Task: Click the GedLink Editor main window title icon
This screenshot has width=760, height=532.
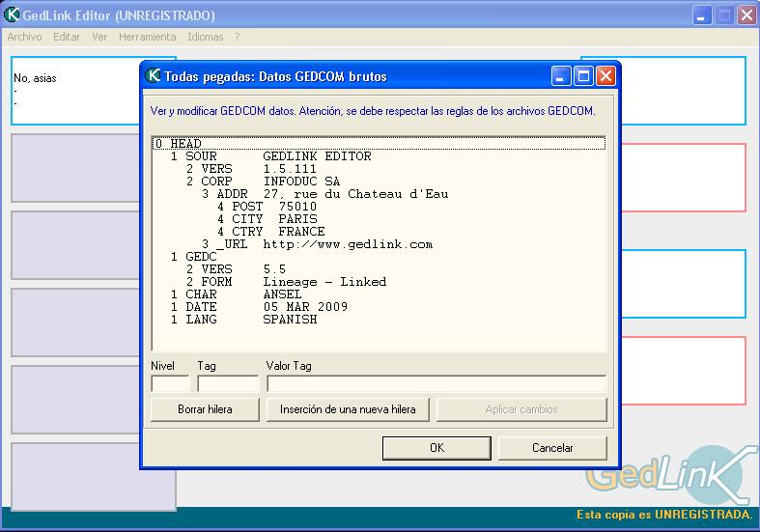Action: pos(12,15)
